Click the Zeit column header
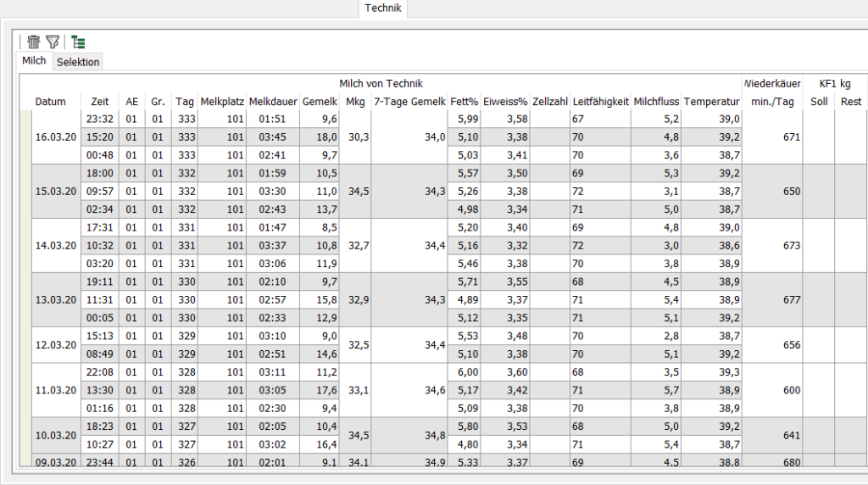This screenshot has height=485, width=868. click(100, 102)
